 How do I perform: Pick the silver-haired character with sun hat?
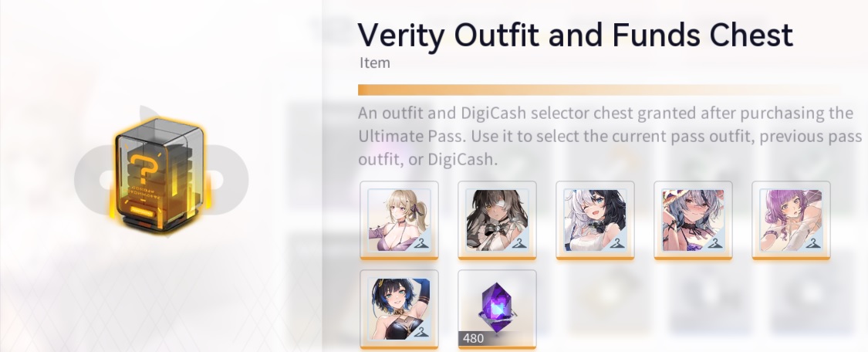click(x=693, y=220)
